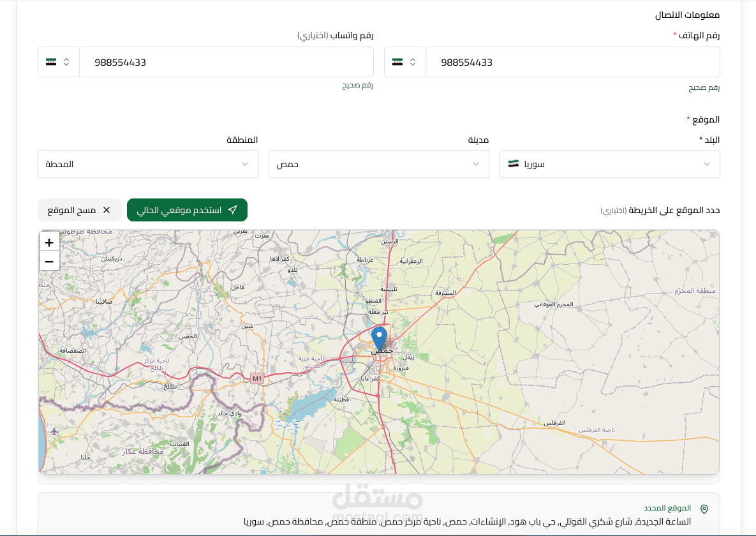Click the Syrian flag in WhatsApp number field
756x536 pixels.
point(51,62)
